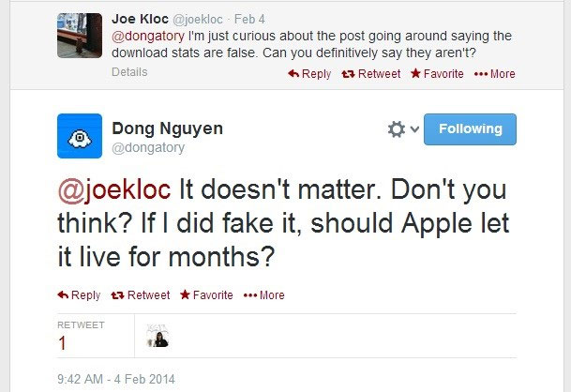Open More menu on Dong Nguyen's tweet
This screenshot has height=392, width=571.
[x=264, y=294]
